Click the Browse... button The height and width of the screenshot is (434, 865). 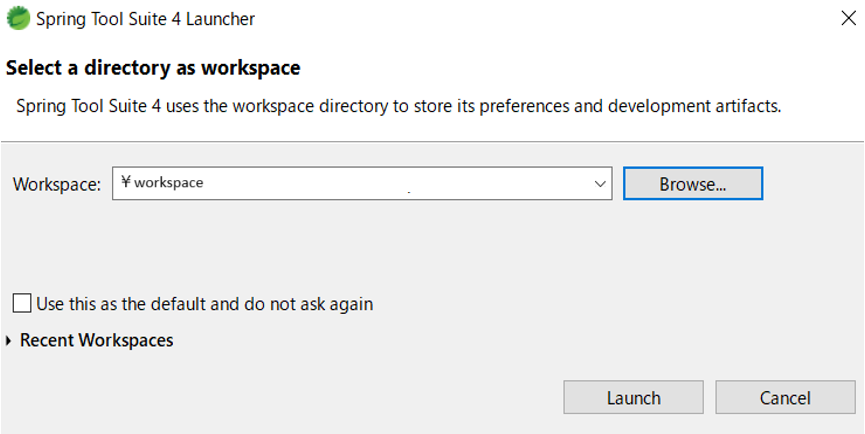pos(692,184)
